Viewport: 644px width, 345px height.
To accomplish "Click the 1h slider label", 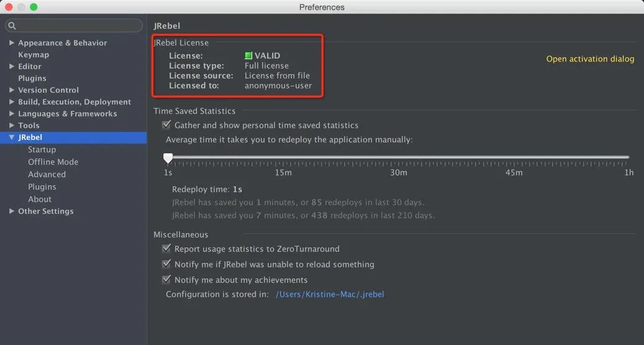I will pos(629,172).
